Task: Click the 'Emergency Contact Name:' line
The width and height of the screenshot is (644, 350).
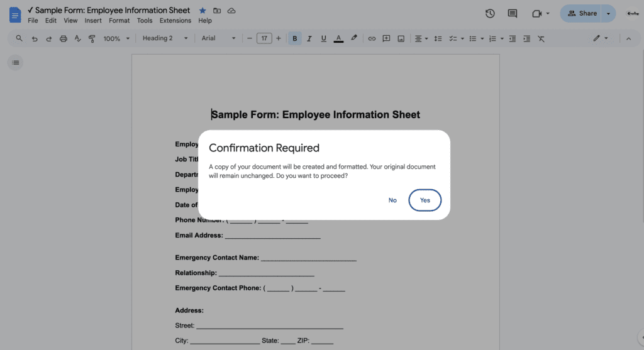Action: pos(266,258)
